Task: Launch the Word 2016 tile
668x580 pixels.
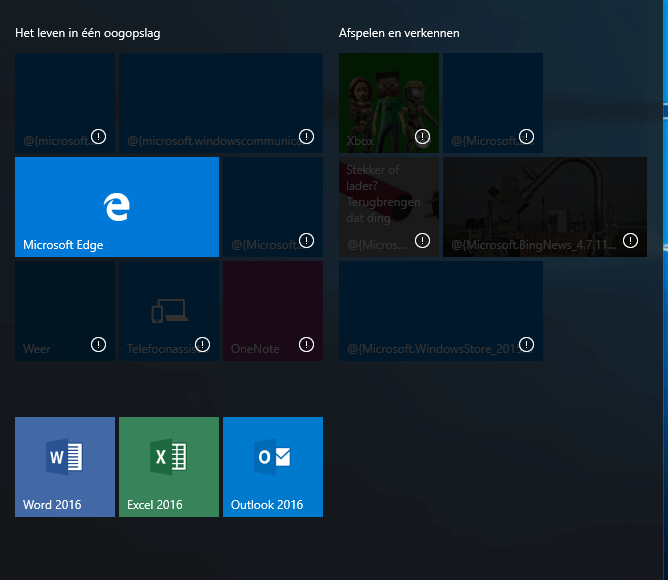Action: click(x=65, y=467)
